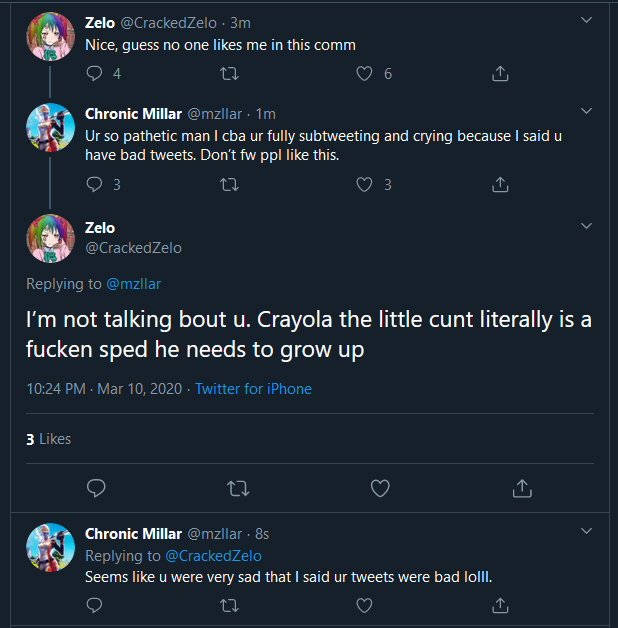Retweet Chronic Millar's tweet with 3 replies

tap(229, 184)
